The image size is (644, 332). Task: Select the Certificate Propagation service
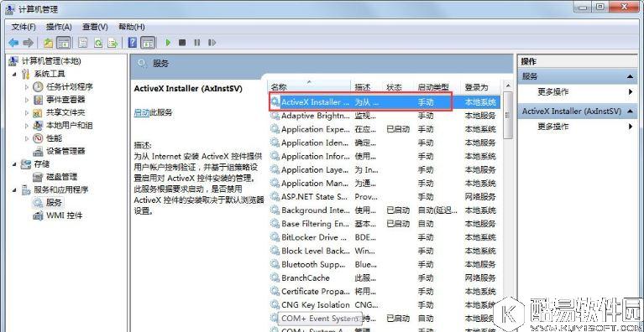click(x=385, y=292)
